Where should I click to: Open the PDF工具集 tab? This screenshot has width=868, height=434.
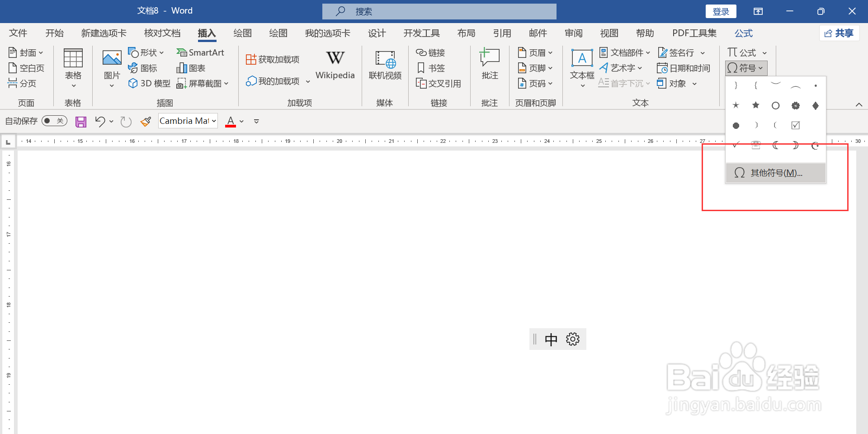tap(694, 33)
